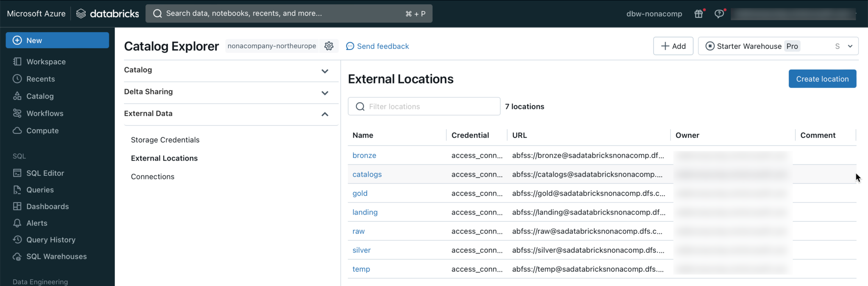Click the Create location button
The width and height of the screenshot is (868, 286).
822,79
